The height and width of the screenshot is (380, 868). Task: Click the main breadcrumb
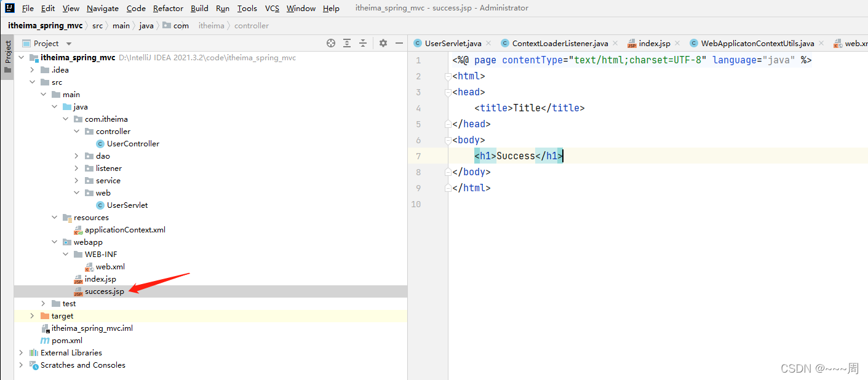[121, 25]
